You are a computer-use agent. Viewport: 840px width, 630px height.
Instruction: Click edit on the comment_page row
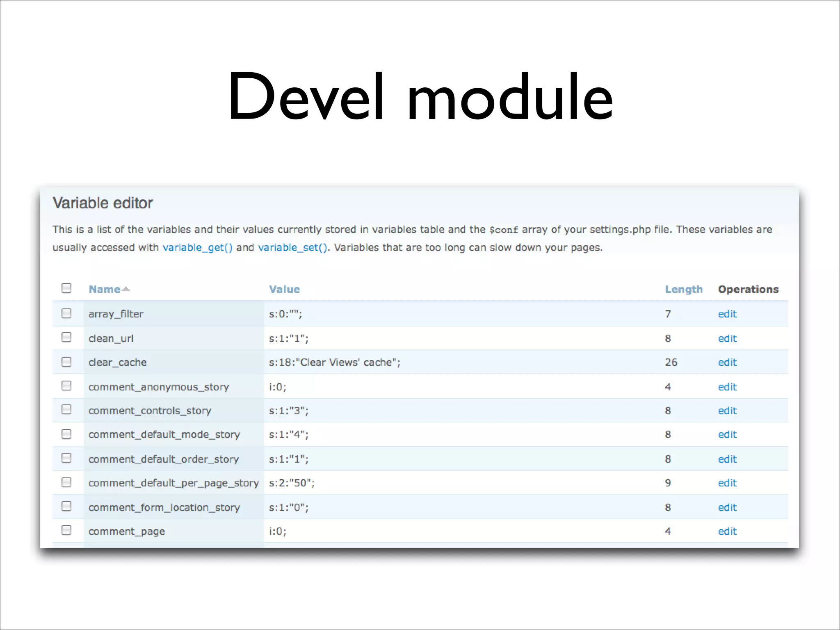(727, 531)
